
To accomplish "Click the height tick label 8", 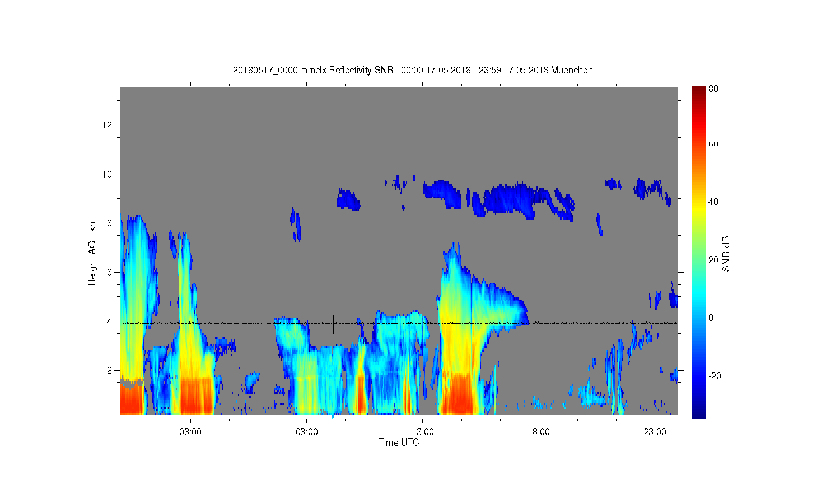I will [x=110, y=223].
